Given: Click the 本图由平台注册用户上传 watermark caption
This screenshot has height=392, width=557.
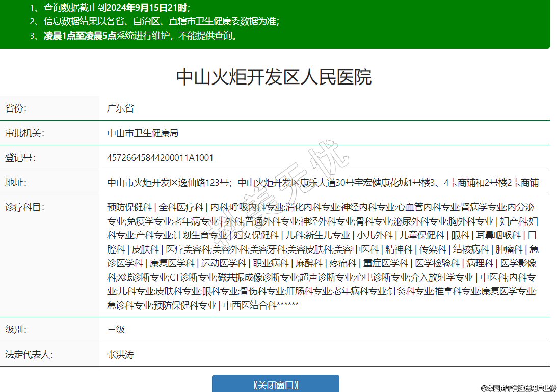Looking at the screenshot, I should click(x=518, y=388).
